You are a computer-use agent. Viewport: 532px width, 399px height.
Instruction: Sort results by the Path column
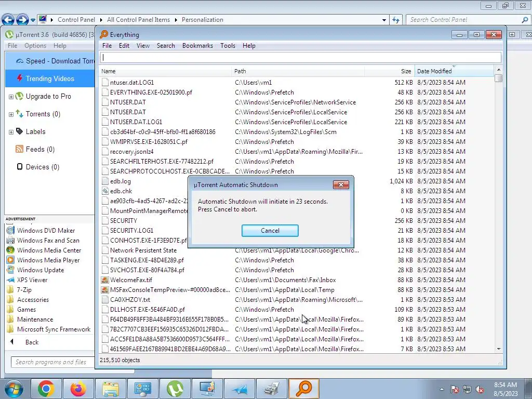(x=298, y=71)
